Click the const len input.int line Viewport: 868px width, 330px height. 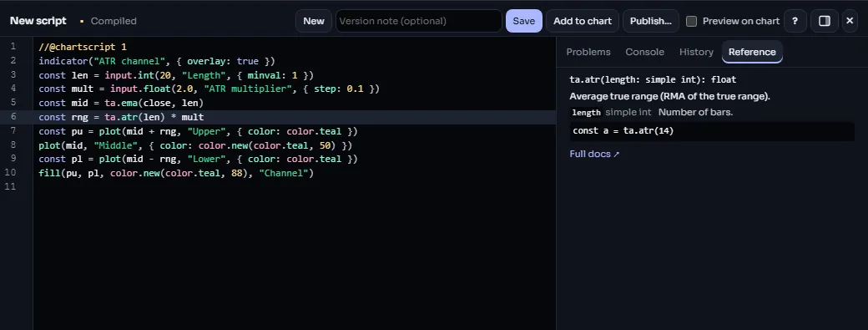tap(176, 74)
